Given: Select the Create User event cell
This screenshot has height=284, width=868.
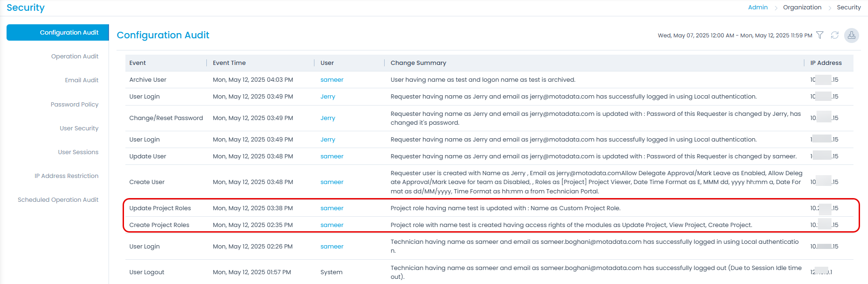Looking at the screenshot, I should coord(147,182).
